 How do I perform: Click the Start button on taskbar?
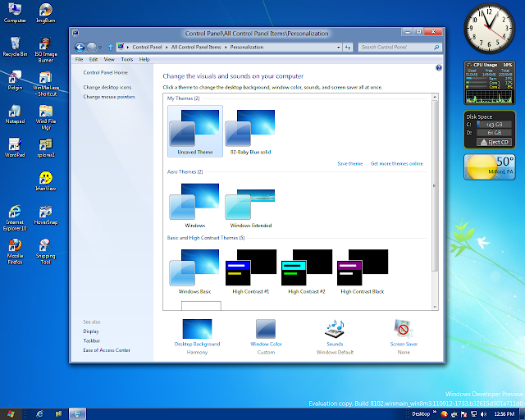(11, 414)
